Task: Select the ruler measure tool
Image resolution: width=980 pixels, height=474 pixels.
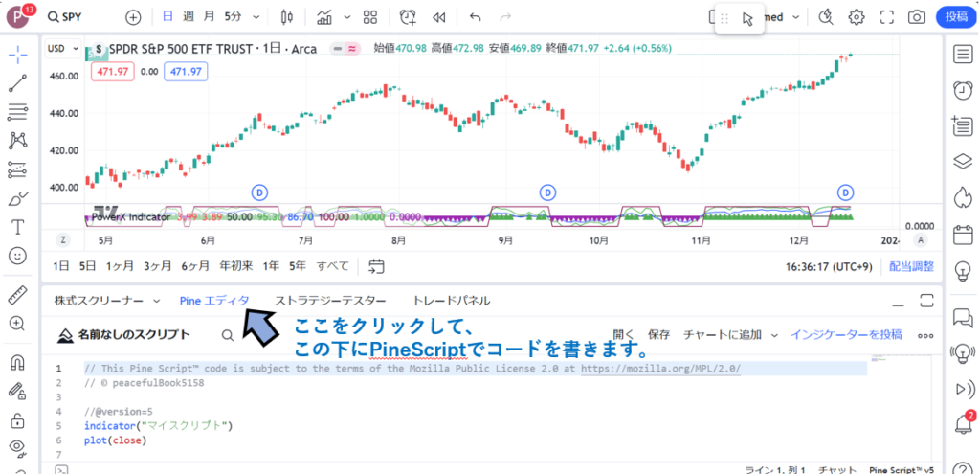Action: pos(17,295)
